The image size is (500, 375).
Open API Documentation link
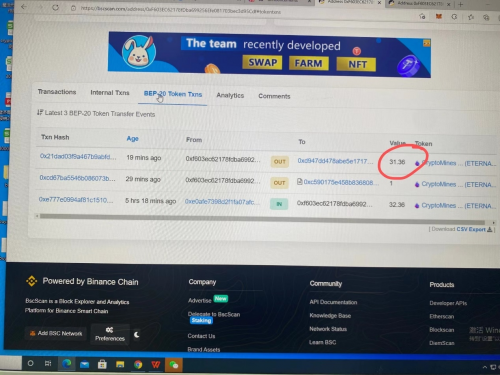point(333,302)
